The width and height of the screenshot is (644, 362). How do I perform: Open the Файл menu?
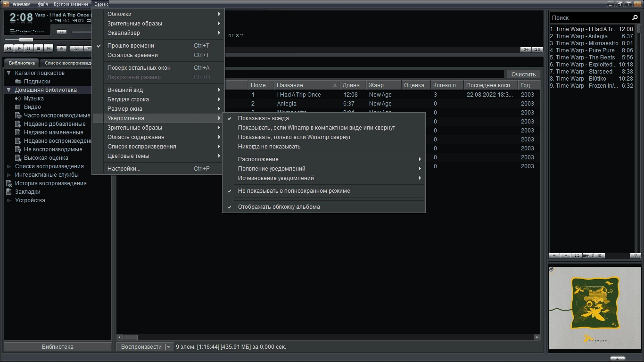click(43, 4)
